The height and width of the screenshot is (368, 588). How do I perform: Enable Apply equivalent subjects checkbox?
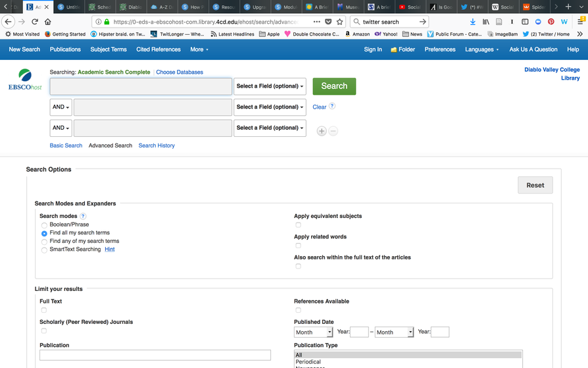tap(298, 225)
